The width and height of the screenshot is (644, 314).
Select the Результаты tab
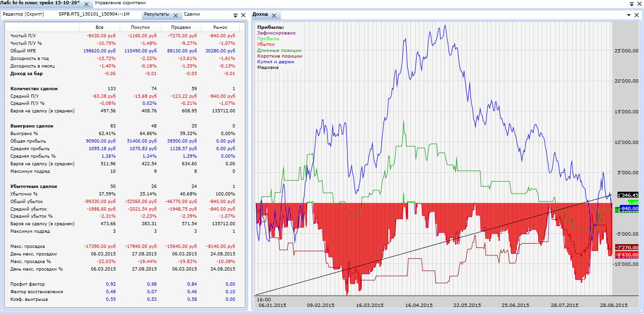click(x=157, y=15)
